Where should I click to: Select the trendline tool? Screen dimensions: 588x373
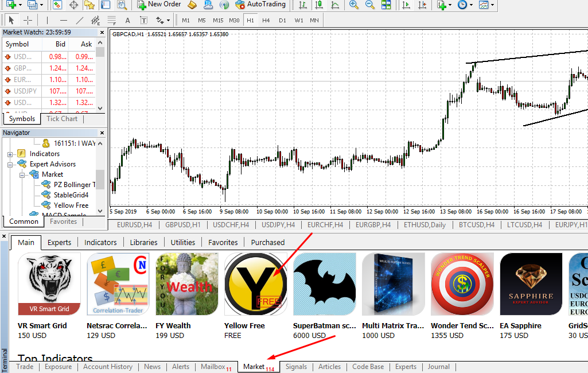[80, 20]
